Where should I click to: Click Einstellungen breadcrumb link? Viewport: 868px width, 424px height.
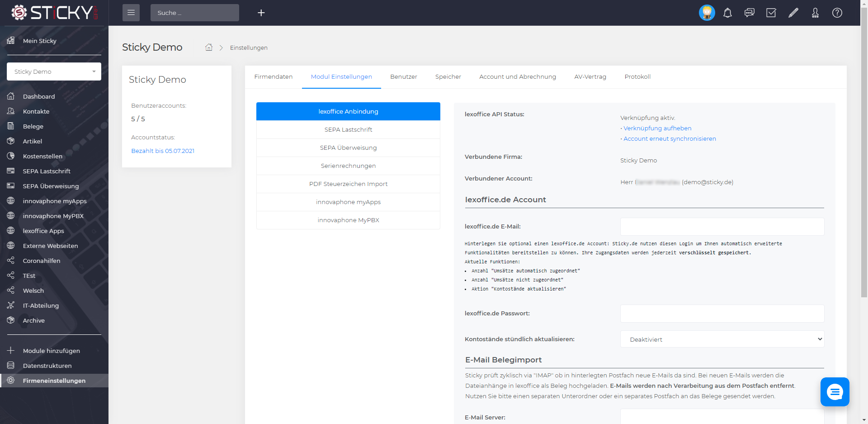[249, 48]
